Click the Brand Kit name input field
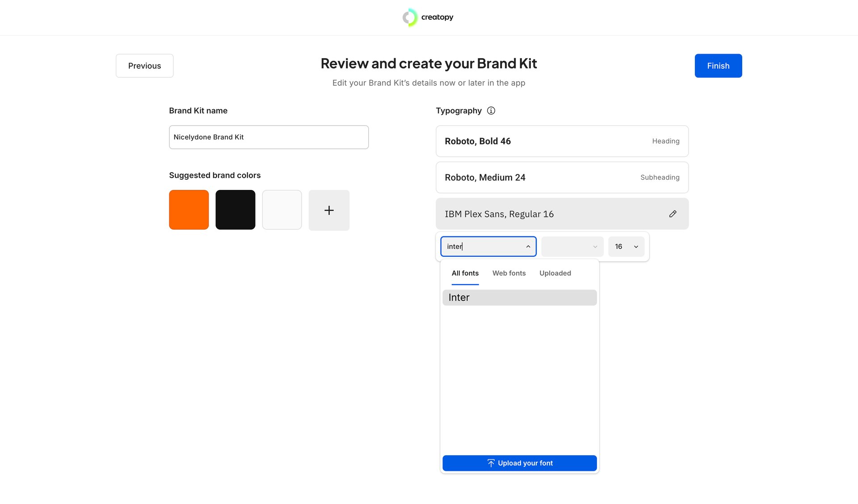The width and height of the screenshot is (858, 504). tap(269, 137)
